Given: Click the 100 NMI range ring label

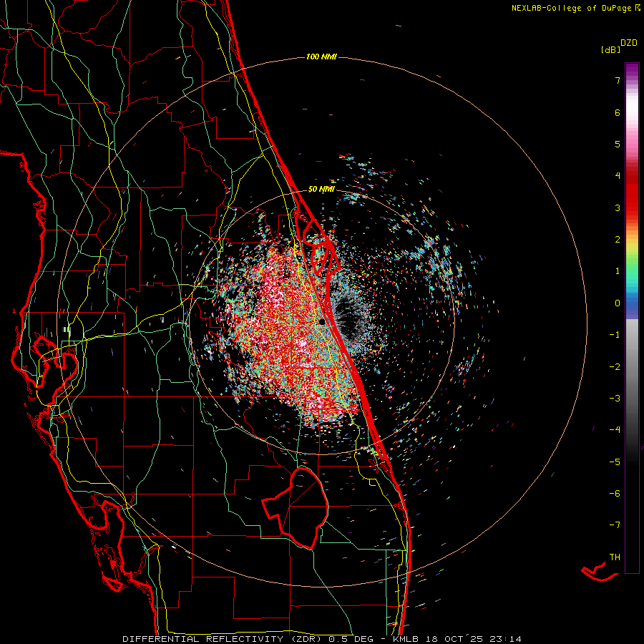Looking at the screenshot, I should (x=321, y=57).
